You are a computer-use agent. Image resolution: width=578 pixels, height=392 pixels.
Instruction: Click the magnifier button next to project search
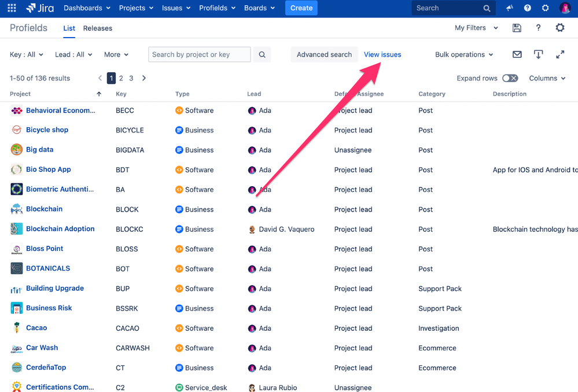(262, 54)
